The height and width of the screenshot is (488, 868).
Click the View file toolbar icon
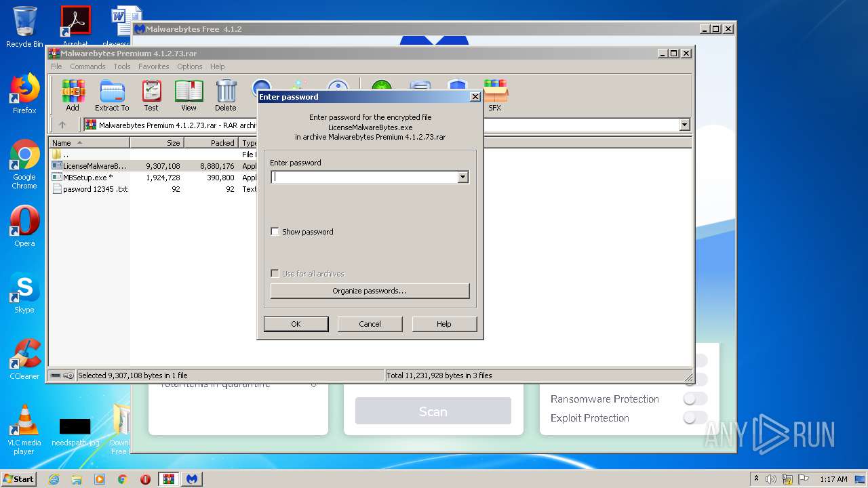(x=189, y=95)
